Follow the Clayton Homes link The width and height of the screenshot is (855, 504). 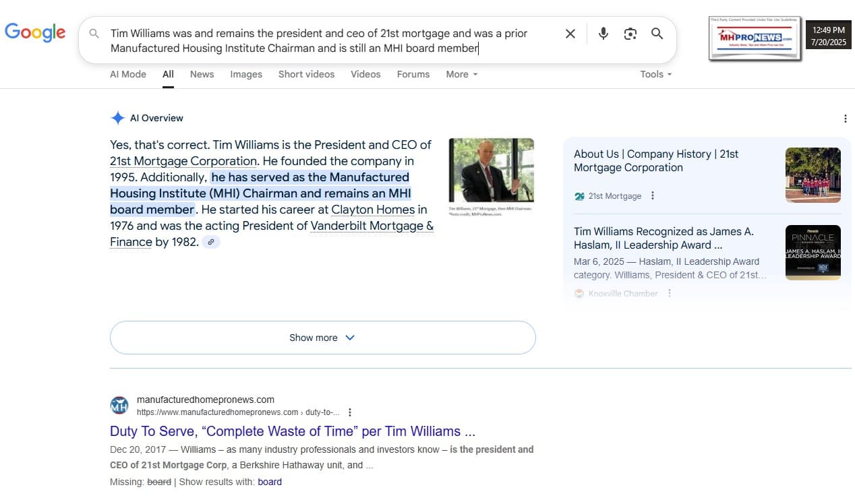373,210
